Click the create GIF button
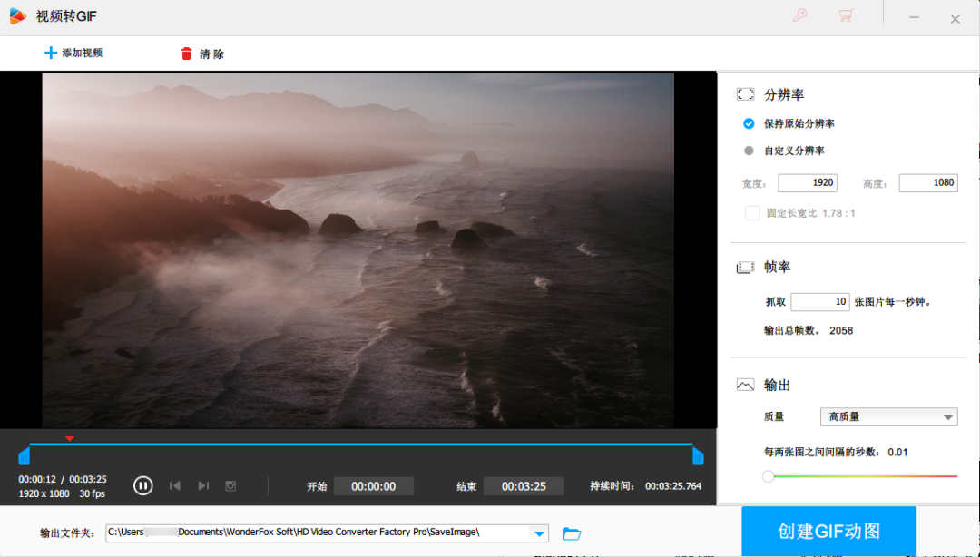 [x=828, y=532]
